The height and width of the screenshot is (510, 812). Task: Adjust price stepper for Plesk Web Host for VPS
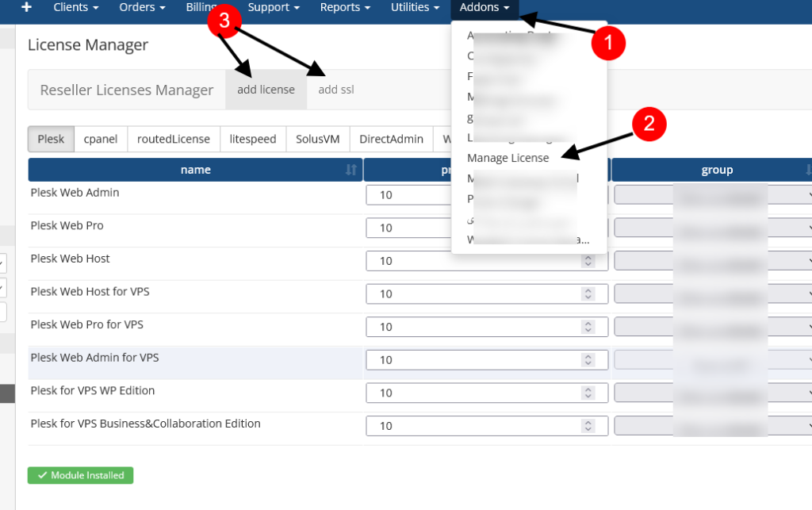click(x=588, y=294)
